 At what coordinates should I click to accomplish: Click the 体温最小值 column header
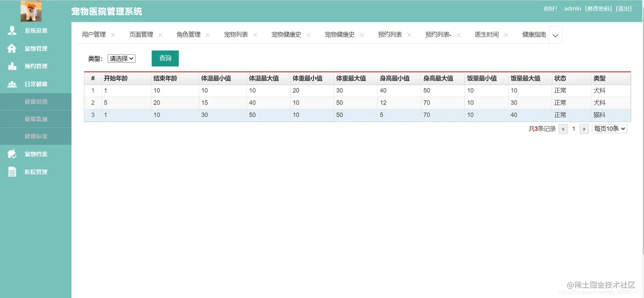click(x=222, y=78)
